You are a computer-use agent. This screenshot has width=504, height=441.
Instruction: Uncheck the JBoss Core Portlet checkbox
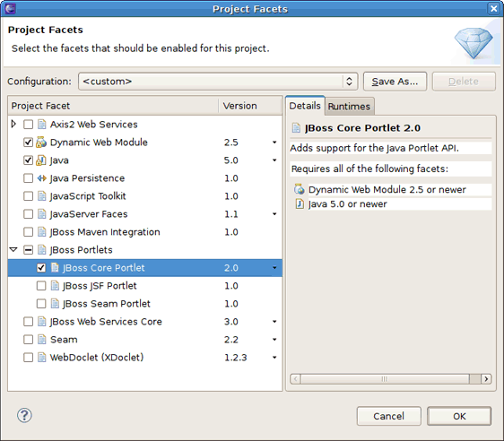click(x=41, y=267)
